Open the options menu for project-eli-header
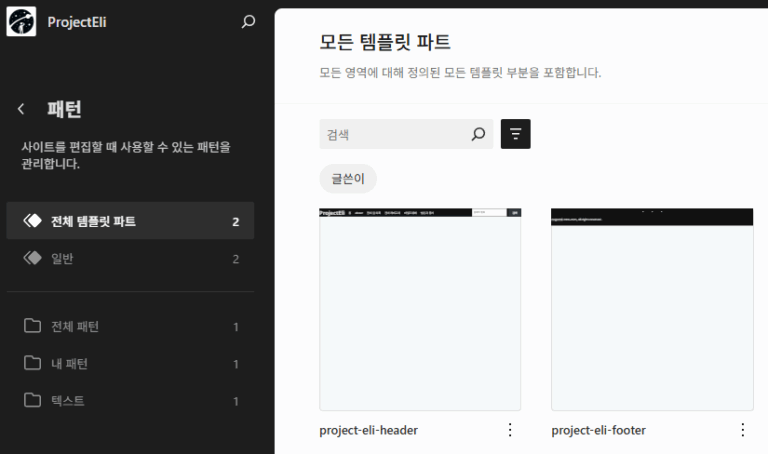 510,430
